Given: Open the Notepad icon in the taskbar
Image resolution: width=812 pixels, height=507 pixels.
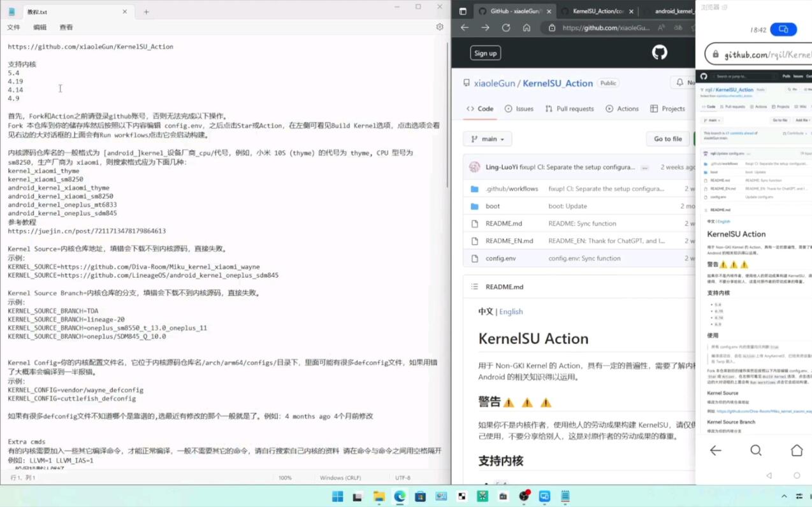Looking at the screenshot, I should (565, 496).
